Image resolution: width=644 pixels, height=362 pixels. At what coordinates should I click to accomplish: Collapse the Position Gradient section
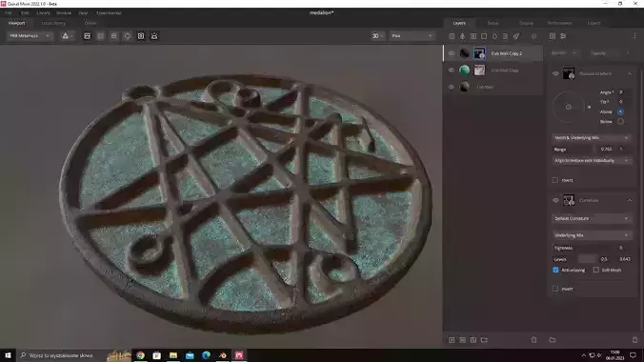pos(629,74)
